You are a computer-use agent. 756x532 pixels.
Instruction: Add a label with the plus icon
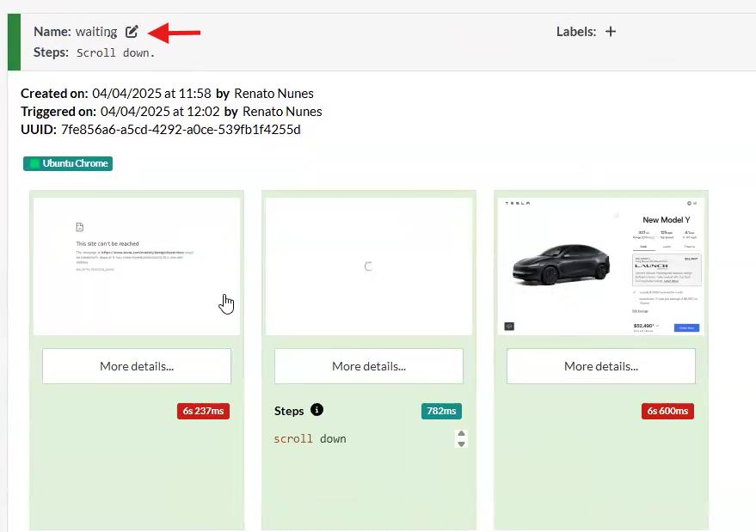611,32
